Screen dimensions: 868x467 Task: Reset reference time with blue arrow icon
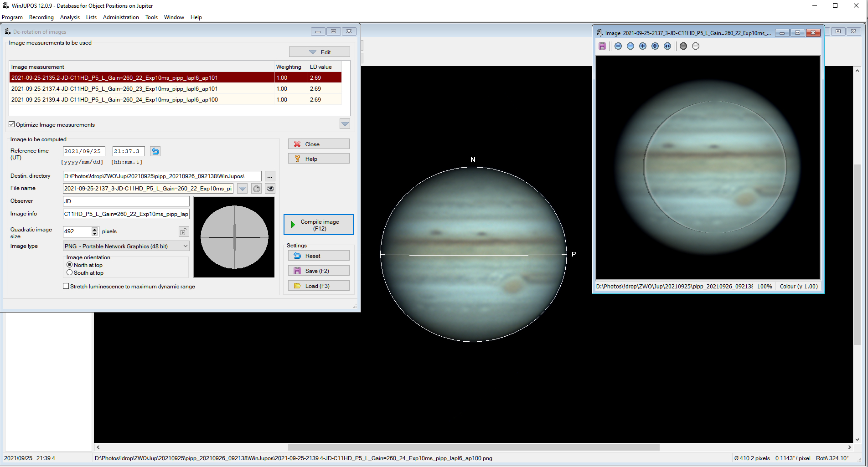155,151
